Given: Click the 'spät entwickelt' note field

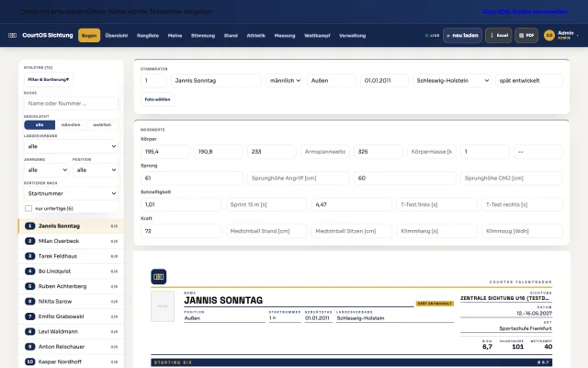Looking at the screenshot, I should click(529, 80).
